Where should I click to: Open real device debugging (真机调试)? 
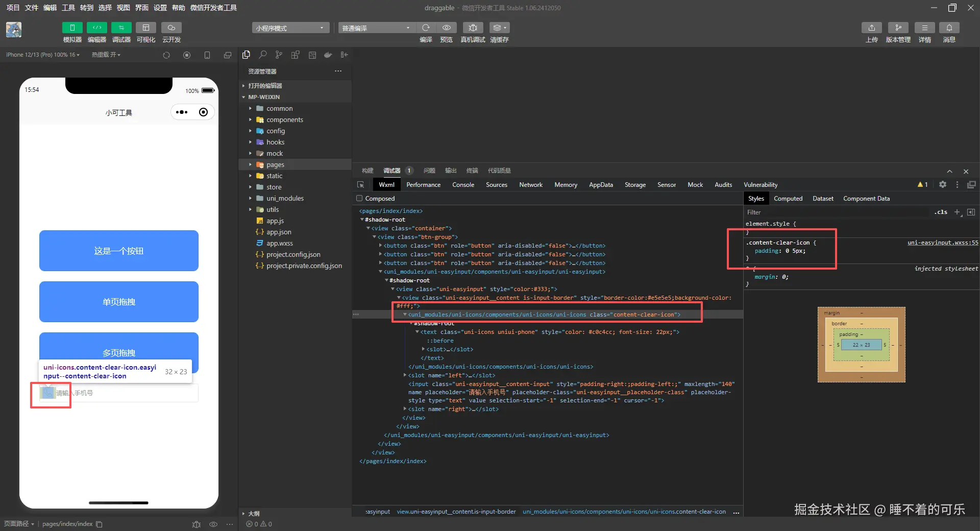pyautogui.click(x=473, y=28)
